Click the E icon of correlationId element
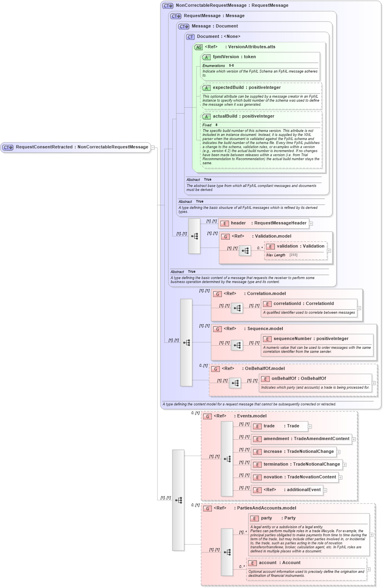Screen dimensions: 383x588 267,304
